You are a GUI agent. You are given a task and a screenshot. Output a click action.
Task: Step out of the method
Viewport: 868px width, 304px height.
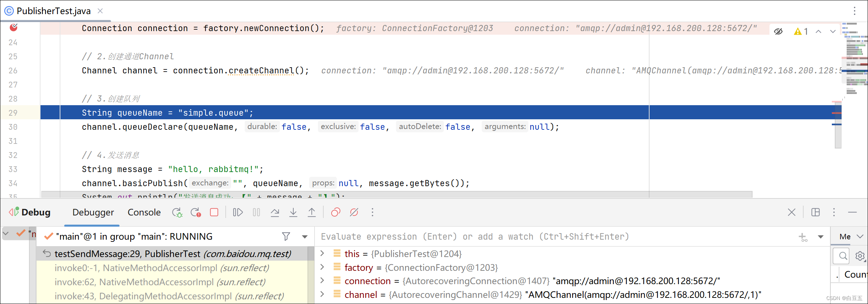(312, 212)
